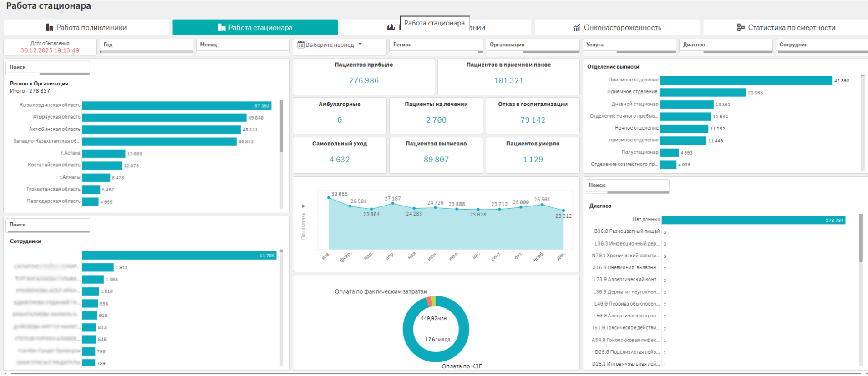
Task: Click the Работа поликлиники tab icon
Action: click(49, 28)
